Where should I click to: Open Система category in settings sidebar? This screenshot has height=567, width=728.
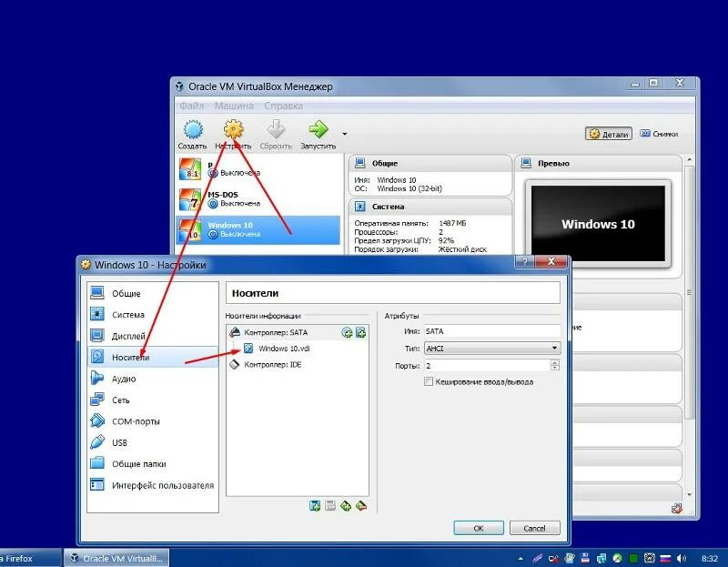pyautogui.click(x=153, y=315)
